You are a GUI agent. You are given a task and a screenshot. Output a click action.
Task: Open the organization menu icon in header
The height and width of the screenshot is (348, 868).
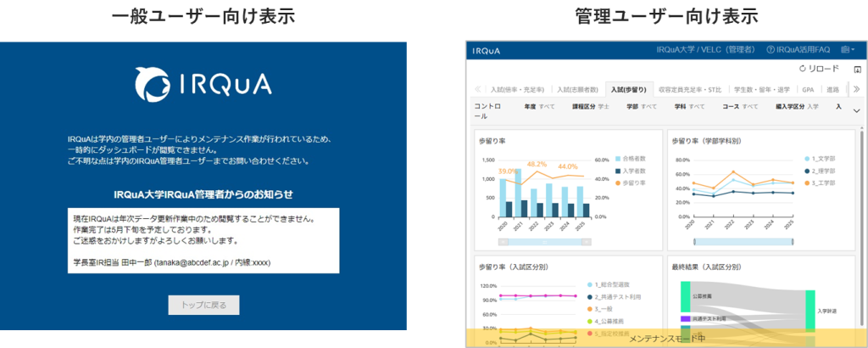[848, 50]
